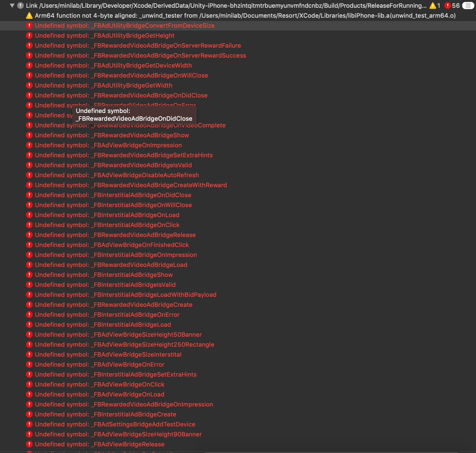Select the _FBInterstitialAdBridgeOnImpression error row

point(238,255)
